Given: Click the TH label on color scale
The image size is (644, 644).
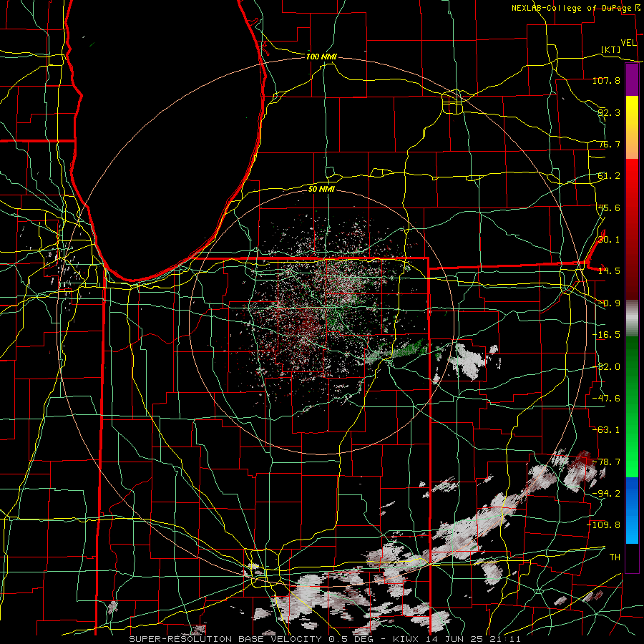Looking at the screenshot, I should point(615,557).
